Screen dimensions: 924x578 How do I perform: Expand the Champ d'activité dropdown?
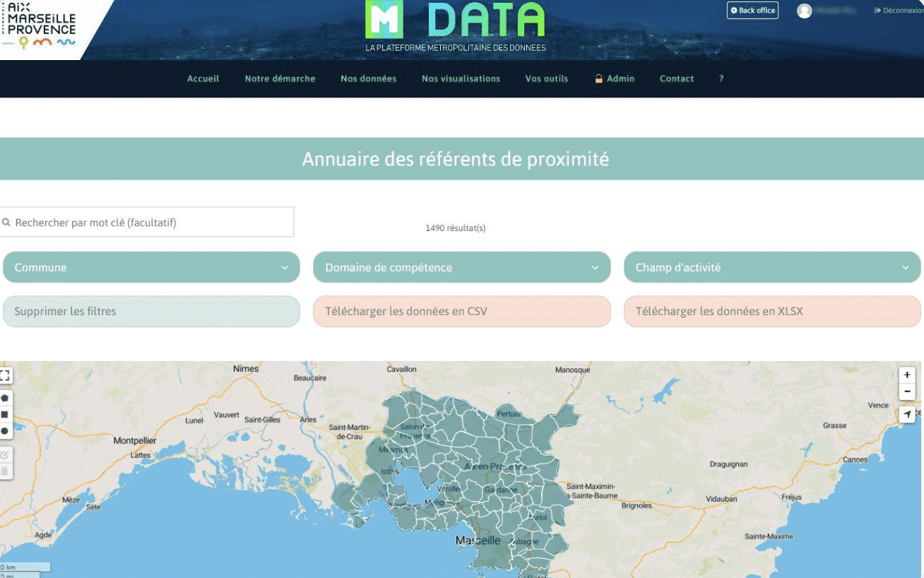[772, 268]
